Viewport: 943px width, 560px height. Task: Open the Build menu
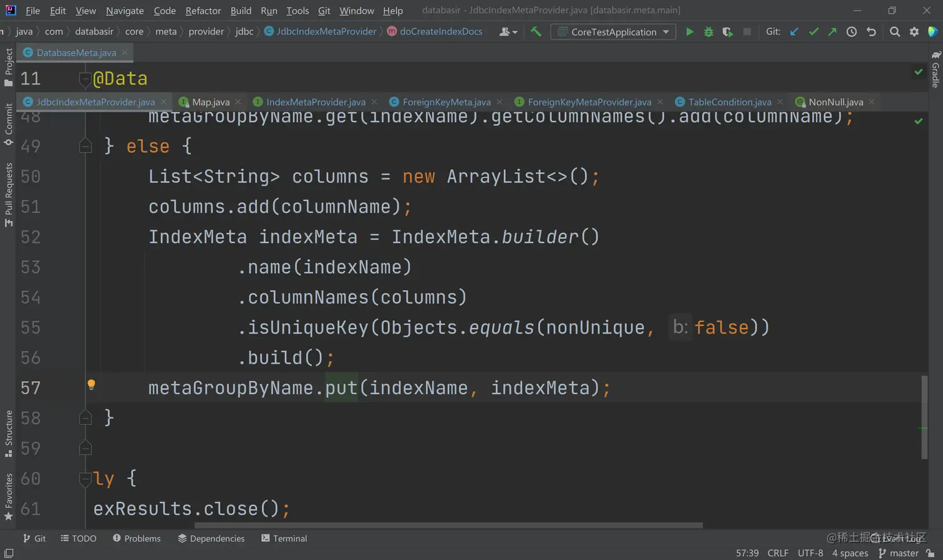(241, 11)
